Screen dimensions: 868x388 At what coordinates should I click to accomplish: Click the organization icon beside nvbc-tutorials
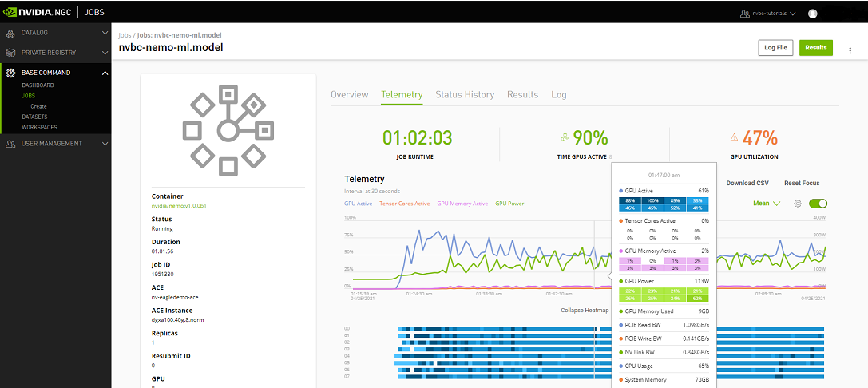(x=745, y=14)
